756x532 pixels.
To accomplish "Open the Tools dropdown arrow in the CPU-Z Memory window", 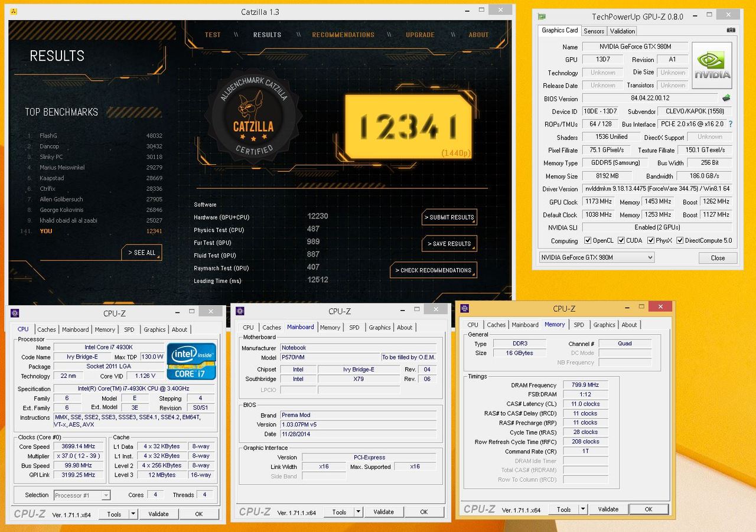I will pyautogui.click(x=583, y=509).
